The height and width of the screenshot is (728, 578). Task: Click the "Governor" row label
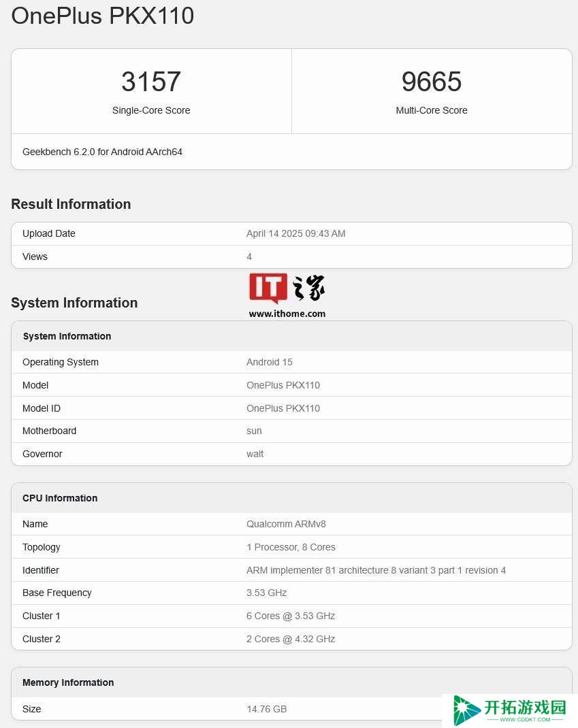coord(42,454)
